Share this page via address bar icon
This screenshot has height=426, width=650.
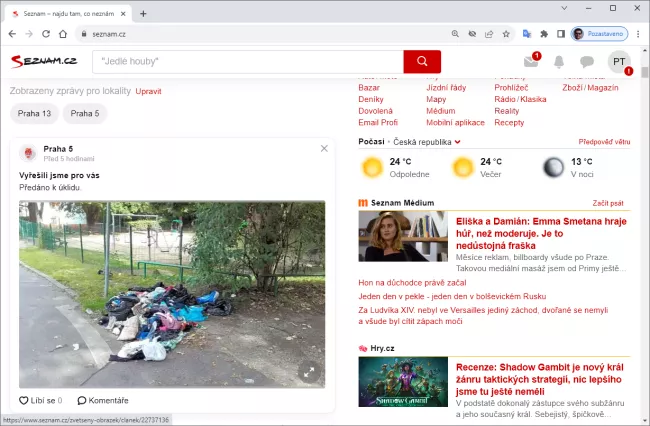pyautogui.click(x=489, y=34)
